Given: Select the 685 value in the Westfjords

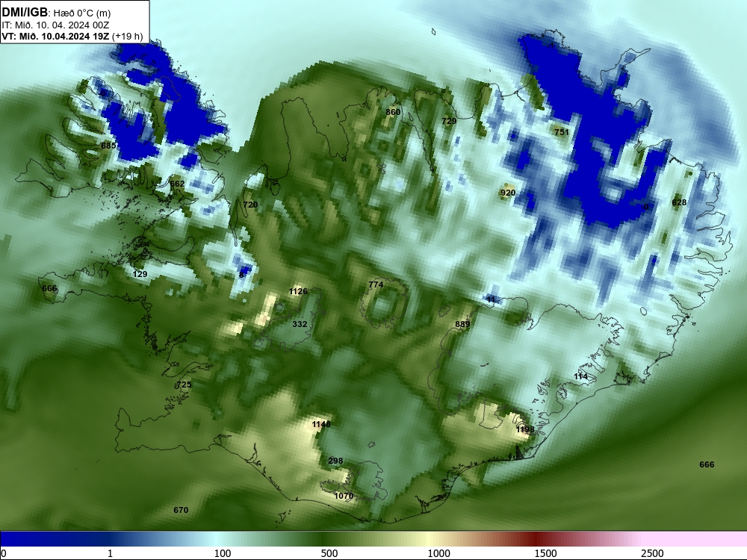Looking at the screenshot, I should 108,146.
